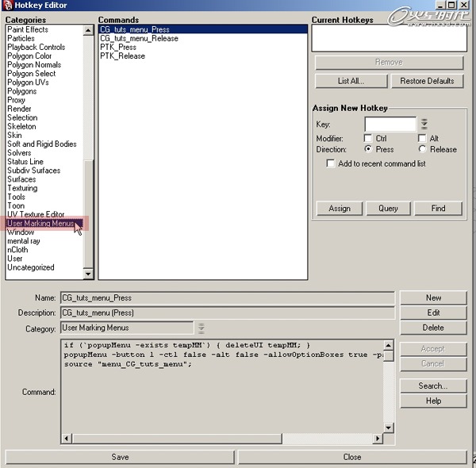The width and height of the screenshot is (476, 468).
Task: Select CG_tuts_menu_Press command
Action: point(203,29)
